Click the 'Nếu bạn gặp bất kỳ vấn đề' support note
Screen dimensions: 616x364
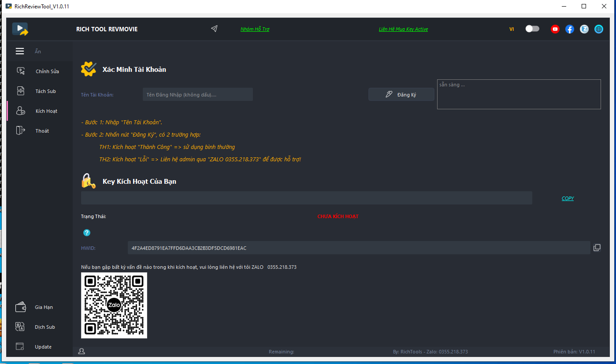(189, 267)
